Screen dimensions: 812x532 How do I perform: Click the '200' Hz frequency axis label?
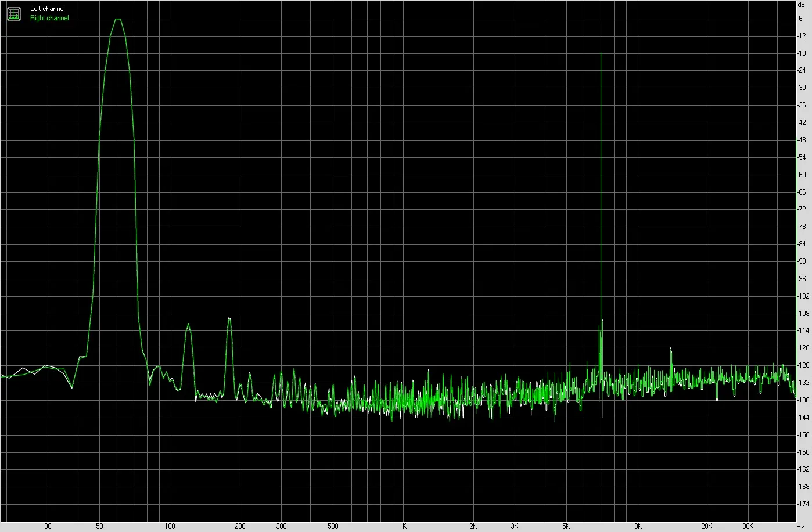coord(240,526)
